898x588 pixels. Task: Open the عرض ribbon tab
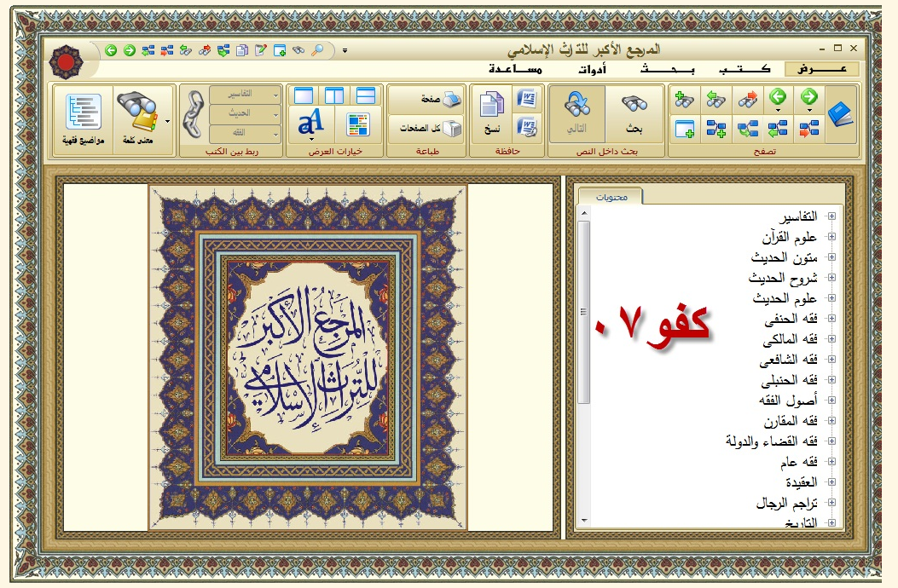click(822, 69)
